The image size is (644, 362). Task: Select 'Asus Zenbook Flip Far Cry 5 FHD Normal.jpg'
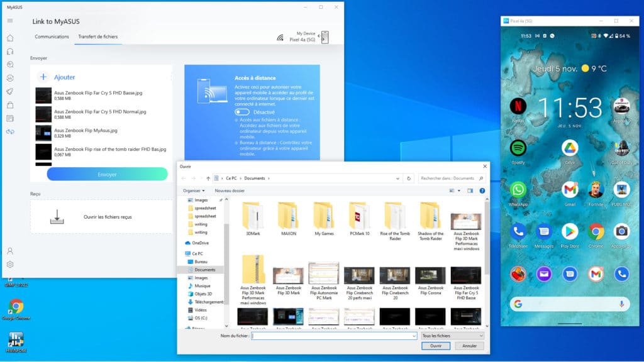click(101, 114)
